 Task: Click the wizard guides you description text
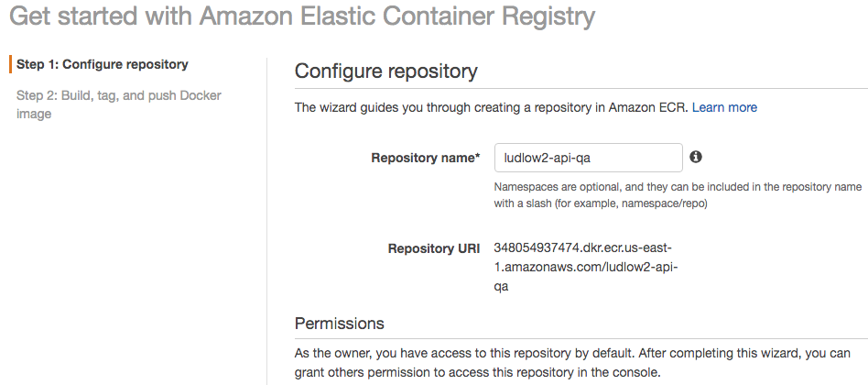tap(491, 107)
